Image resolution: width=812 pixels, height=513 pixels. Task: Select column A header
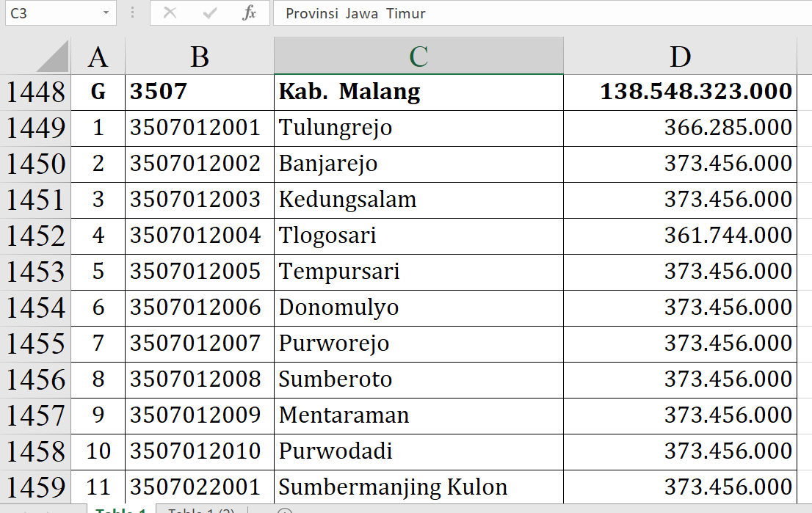click(98, 57)
